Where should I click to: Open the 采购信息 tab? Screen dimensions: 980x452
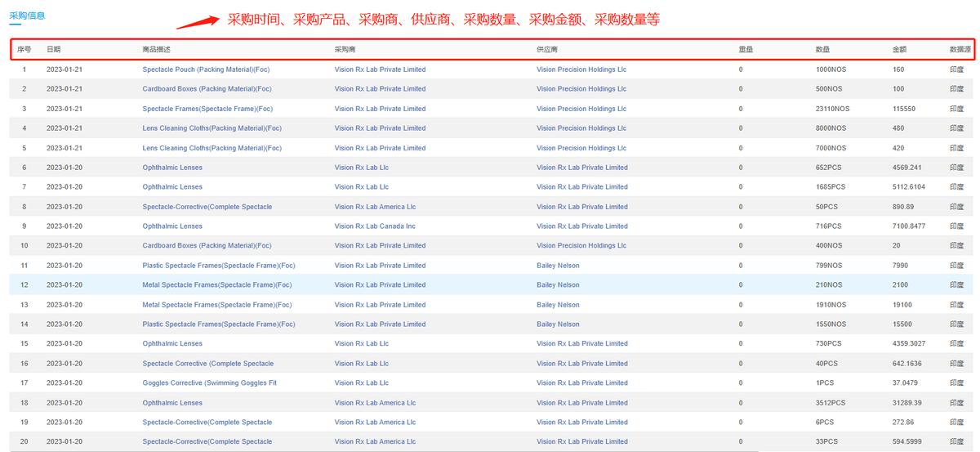click(x=27, y=16)
